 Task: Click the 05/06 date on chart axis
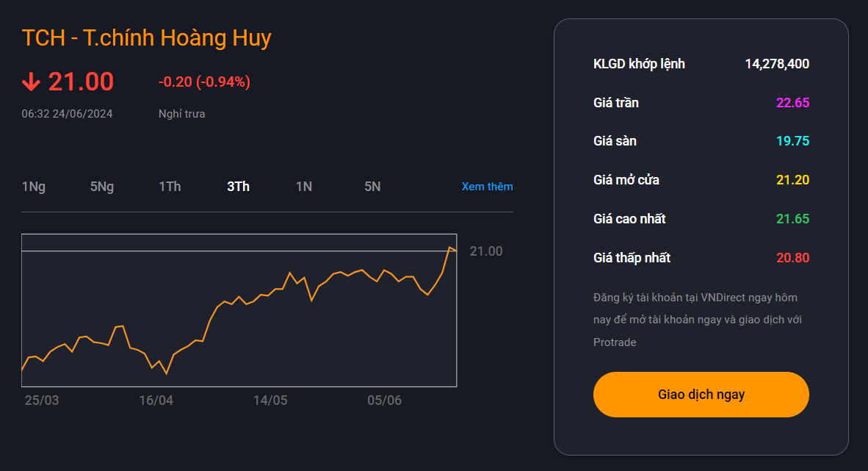pyautogui.click(x=386, y=400)
